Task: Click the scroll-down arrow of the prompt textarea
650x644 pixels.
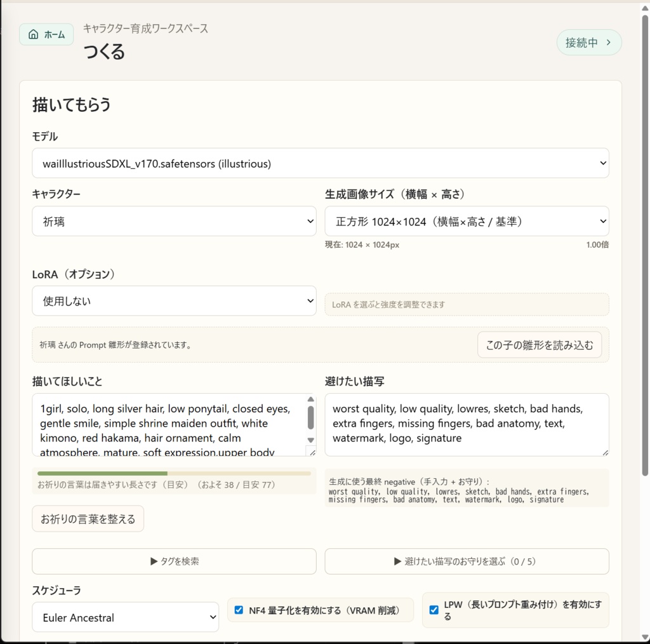Action: point(311,440)
